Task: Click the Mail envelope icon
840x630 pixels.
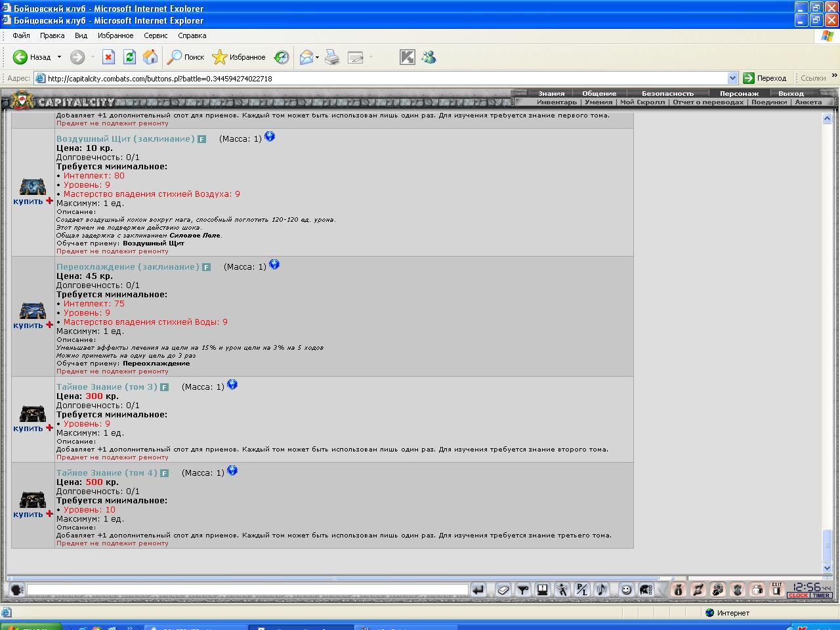Action: click(x=306, y=57)
